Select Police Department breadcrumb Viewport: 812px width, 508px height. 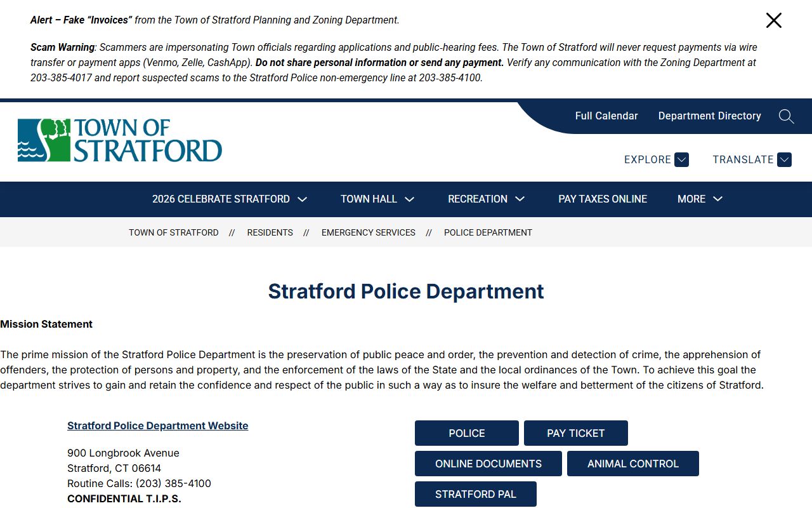coord(488,232)
